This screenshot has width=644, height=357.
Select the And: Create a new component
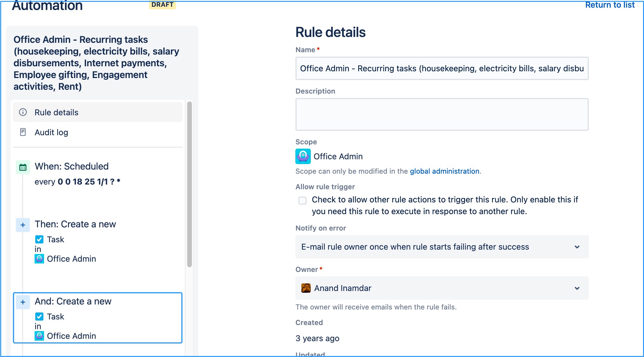(98, 318)
